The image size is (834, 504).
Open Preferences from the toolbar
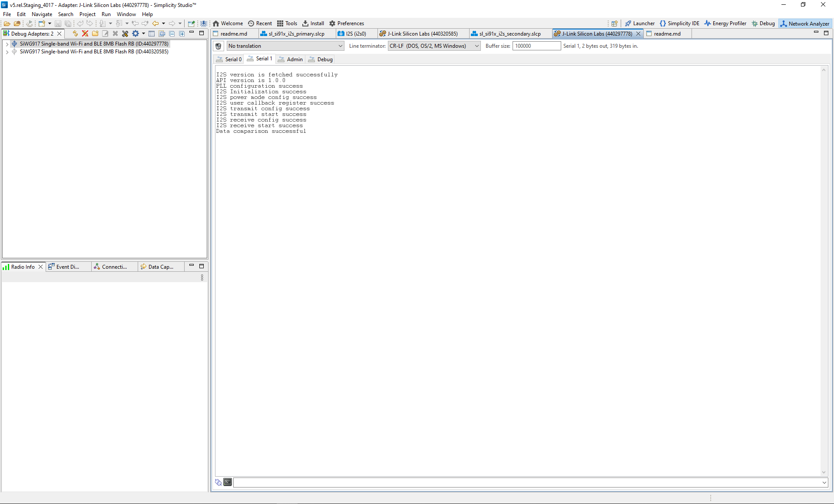point(347,23)
